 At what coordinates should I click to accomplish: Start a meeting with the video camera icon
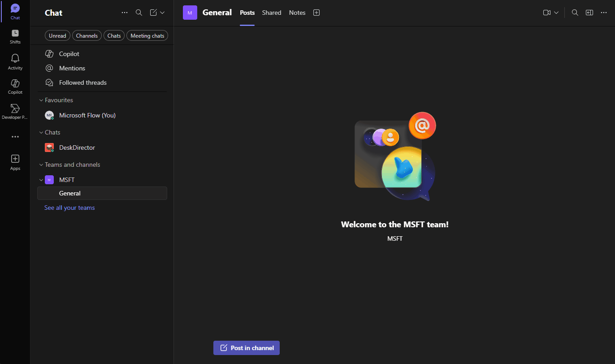coord(547,13)
